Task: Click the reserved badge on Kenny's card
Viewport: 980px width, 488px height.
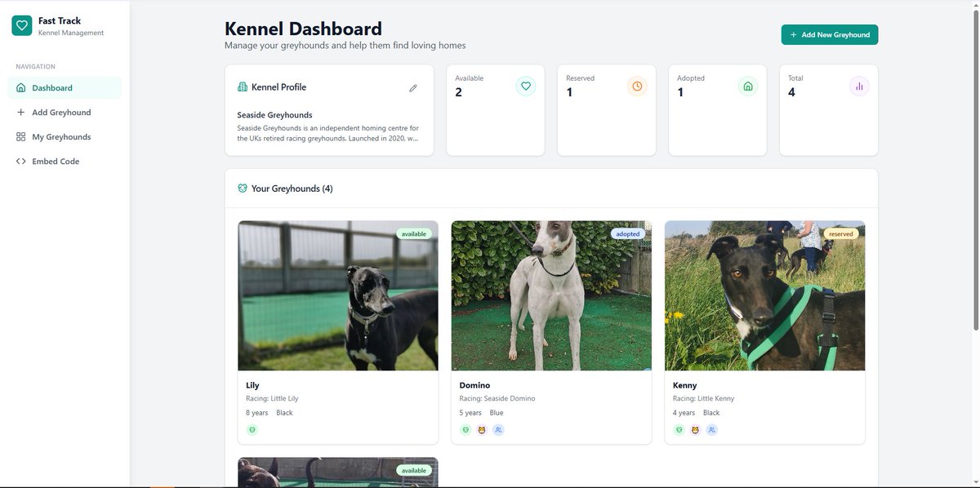Action: tap(841, 233)
